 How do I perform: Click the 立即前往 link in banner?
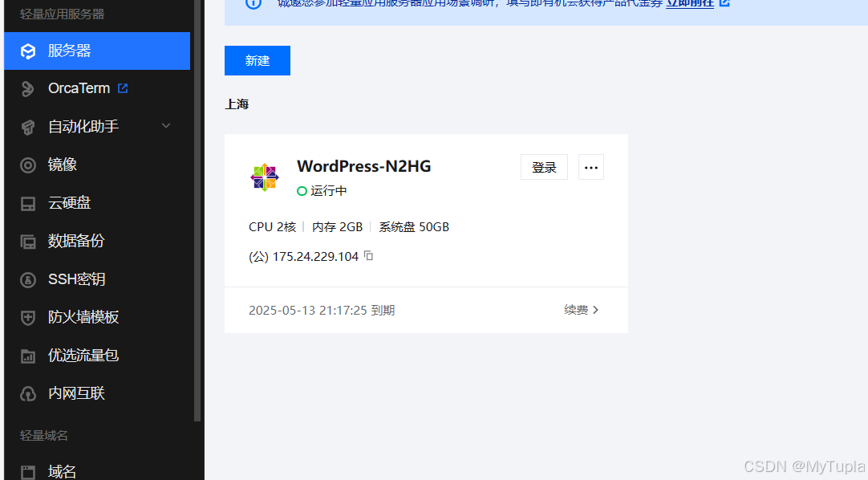pos(690,3)
